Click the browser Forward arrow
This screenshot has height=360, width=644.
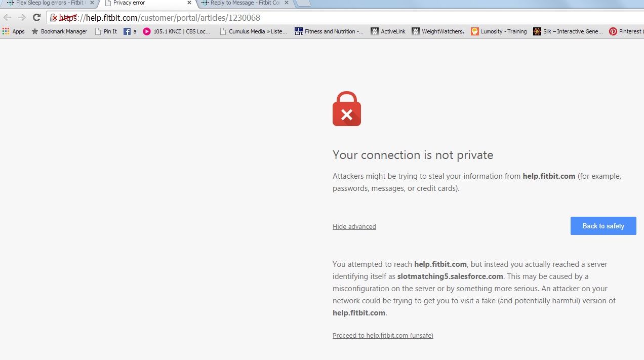click(22, 18)
